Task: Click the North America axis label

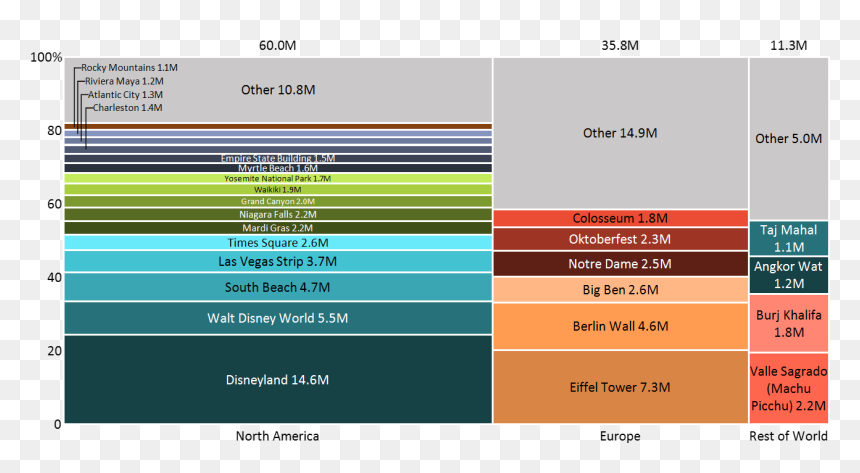Action: click(278, 436)
